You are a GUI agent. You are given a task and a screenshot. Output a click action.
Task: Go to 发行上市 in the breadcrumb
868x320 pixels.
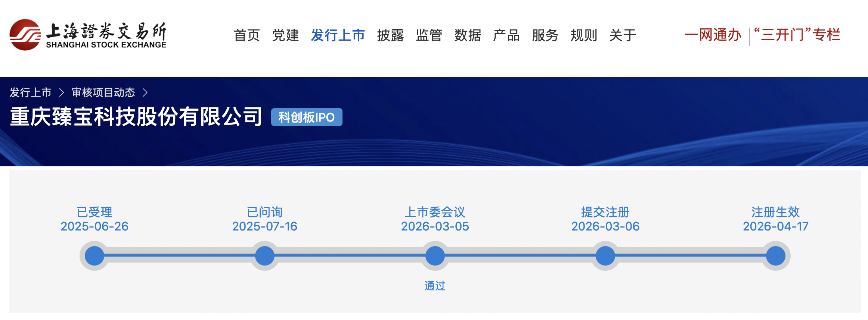31,92
